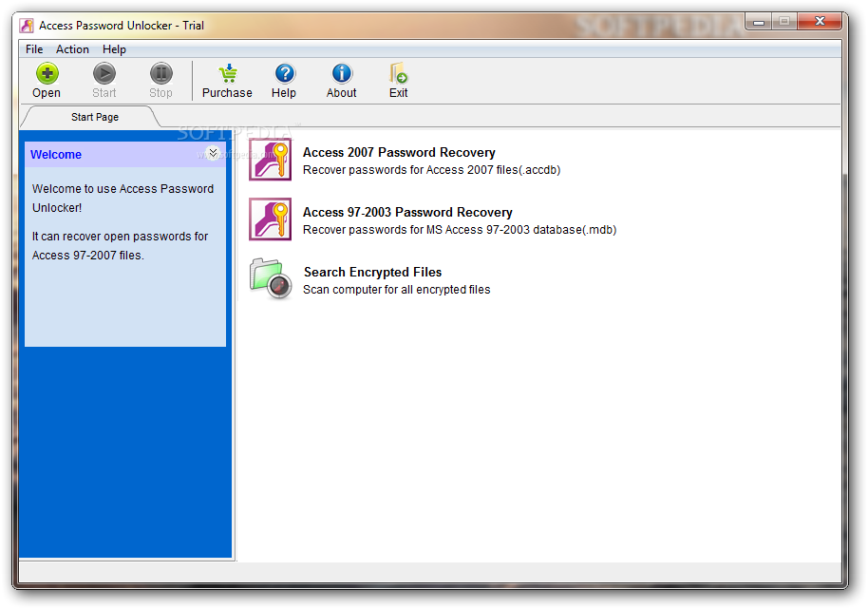
Task: Click 'Welcome to use Access Password Unlocker!' text
Action: (x=123, y=199)
